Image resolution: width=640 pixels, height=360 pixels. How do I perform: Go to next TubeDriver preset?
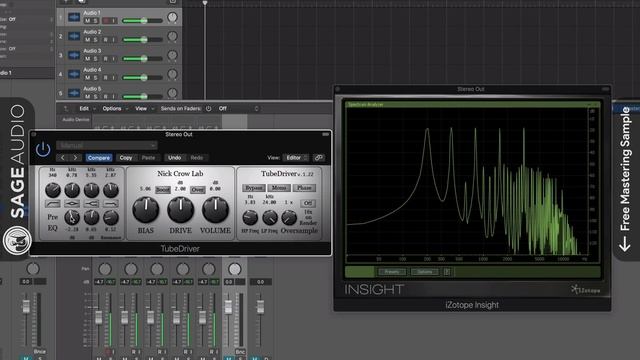click(x=75, y=158)
